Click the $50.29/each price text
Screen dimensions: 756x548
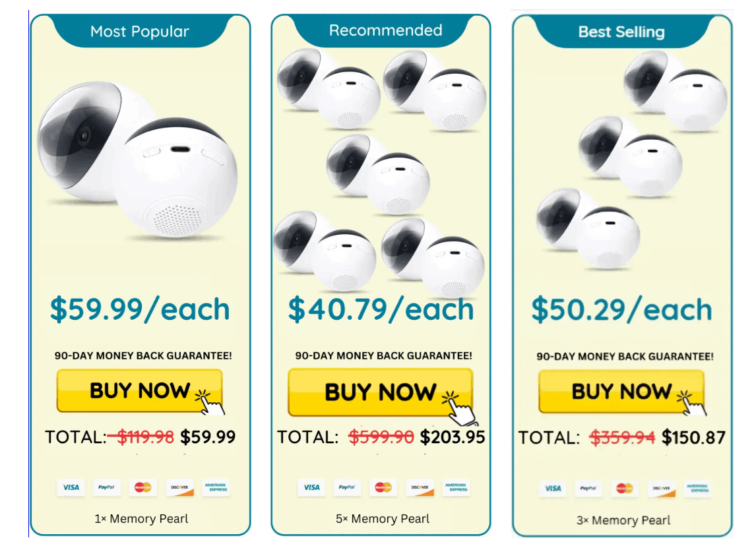click(621, 310)
